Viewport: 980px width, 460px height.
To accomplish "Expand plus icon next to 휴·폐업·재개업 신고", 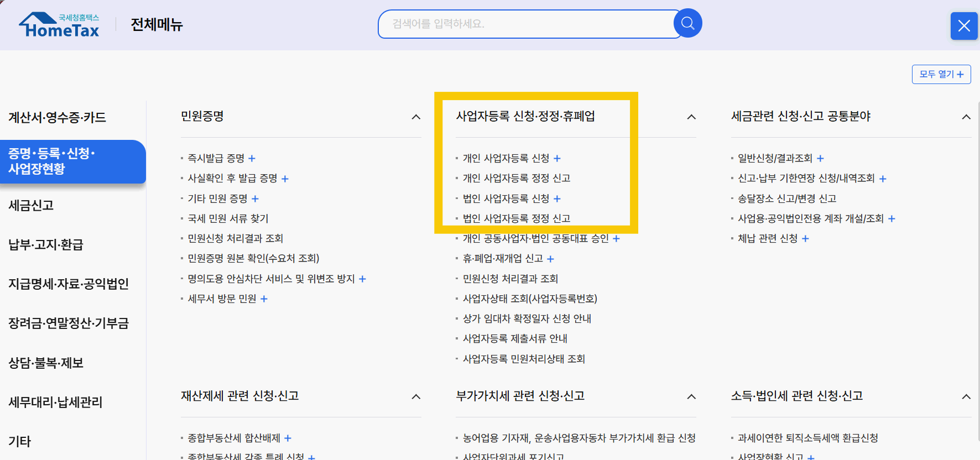I will [550, 259].
